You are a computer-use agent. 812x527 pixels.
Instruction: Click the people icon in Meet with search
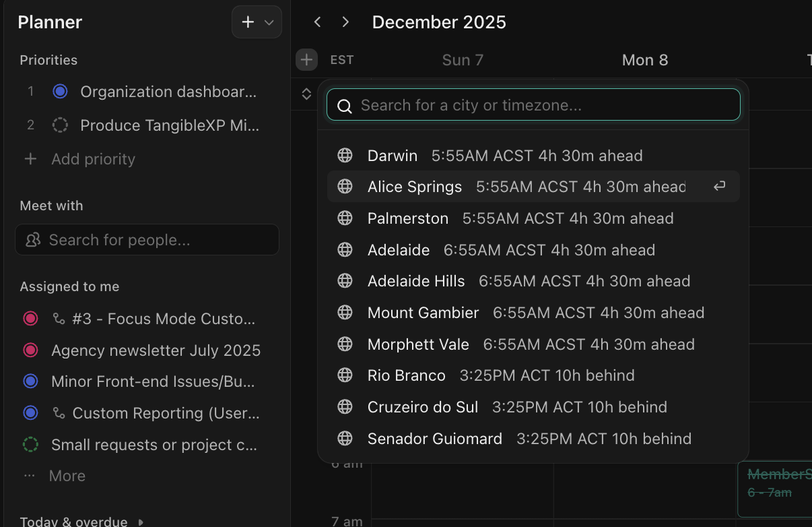click(x=32, y=240)
